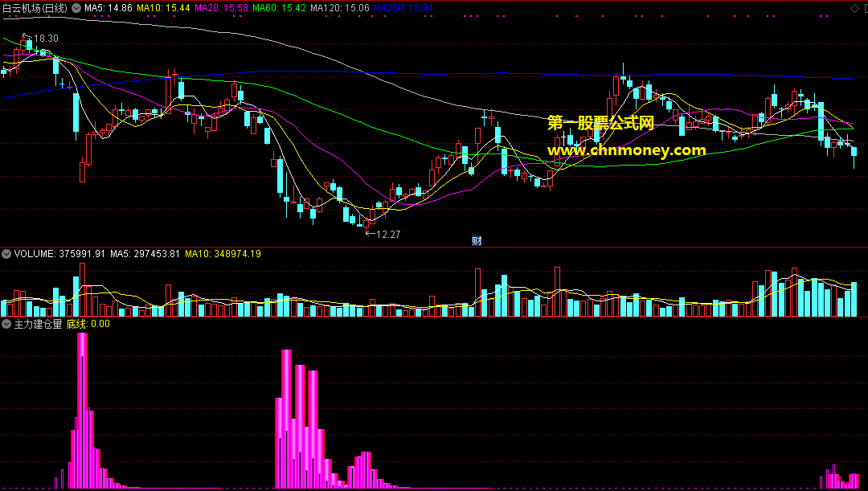Open the 白云机场(日线) main chart dropdown arrow
This screenshot has width=868, height=491.
point(76,8)
